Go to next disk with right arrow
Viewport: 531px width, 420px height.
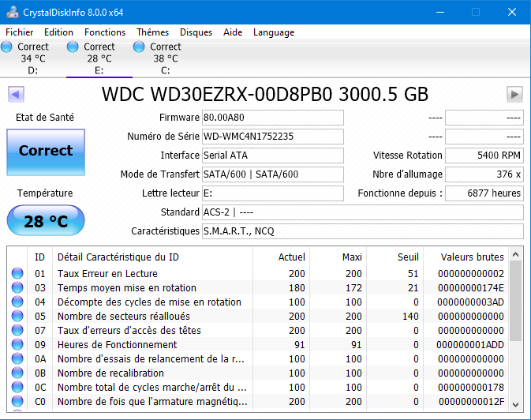click(514, 94)
